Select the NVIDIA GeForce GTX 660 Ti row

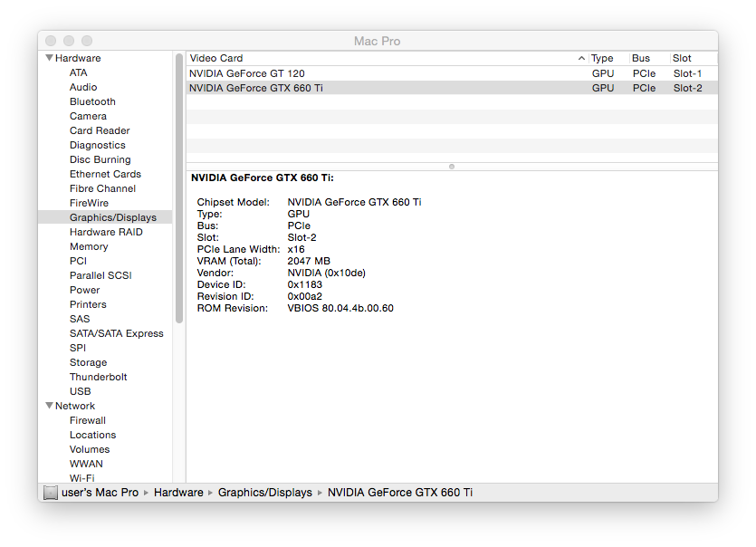coord(452,88)
